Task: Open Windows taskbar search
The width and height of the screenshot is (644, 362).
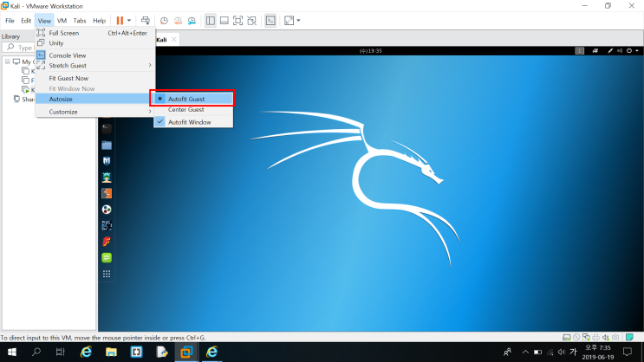Action: [36, 352]
